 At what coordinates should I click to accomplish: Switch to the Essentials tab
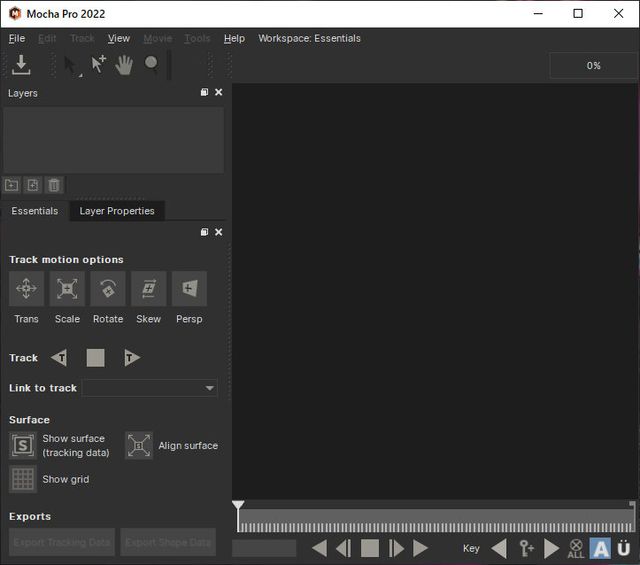pyautogui.click(x=35, y=211)
